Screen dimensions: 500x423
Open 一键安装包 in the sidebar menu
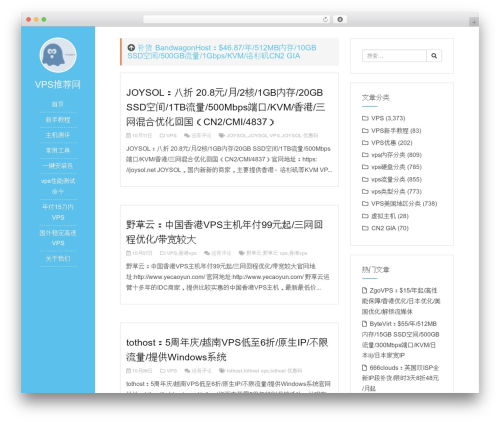(58, 166)
